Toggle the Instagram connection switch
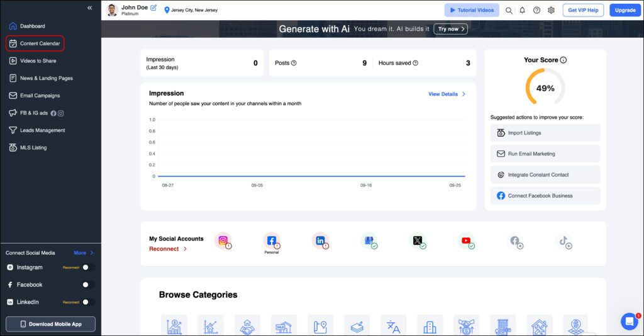 (89, 267)
